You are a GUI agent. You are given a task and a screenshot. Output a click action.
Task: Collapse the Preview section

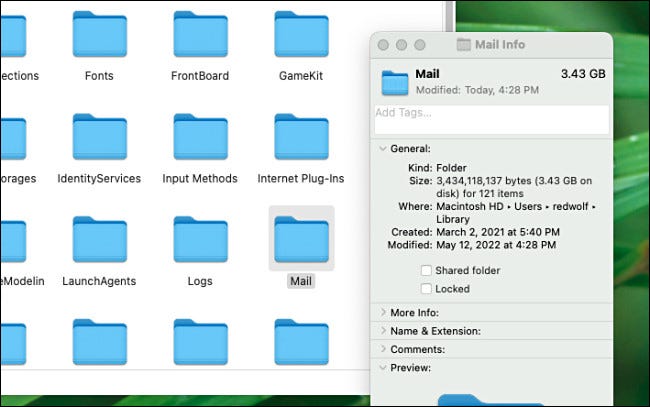pyautogui.click(x=383, y=368)
